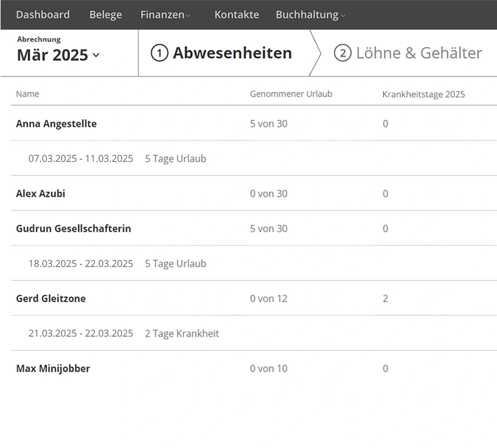Click the circled number 2 step icon
This screenshot has height=448, width=497.
pos(342,54)
